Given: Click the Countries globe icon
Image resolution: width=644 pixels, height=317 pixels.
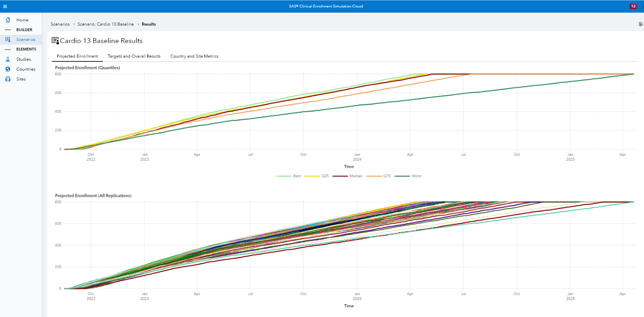Looking at the screenshot, I should [x=8, y=69].
